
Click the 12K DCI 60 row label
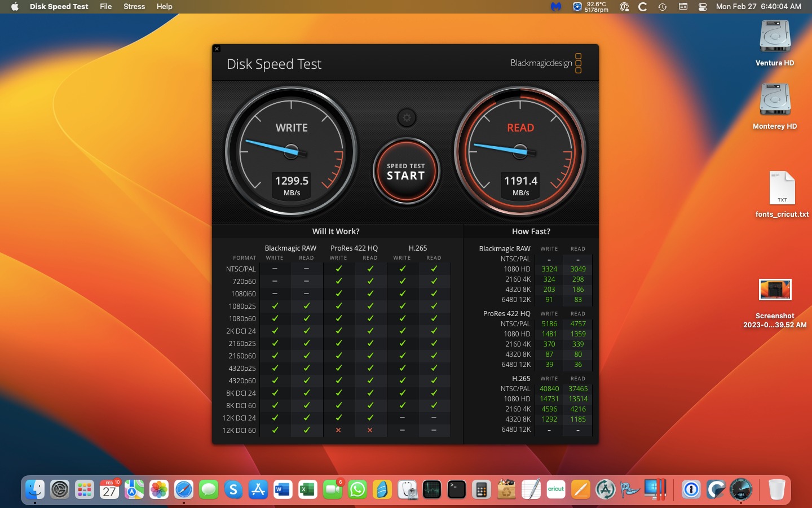[x=239, y=430]
